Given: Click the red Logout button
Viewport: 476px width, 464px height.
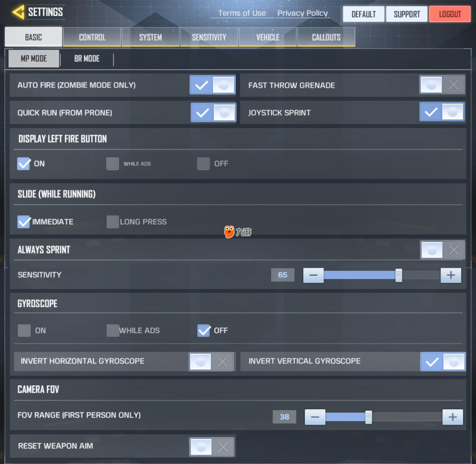Looking at the screenshot, I should click(450, 14).
